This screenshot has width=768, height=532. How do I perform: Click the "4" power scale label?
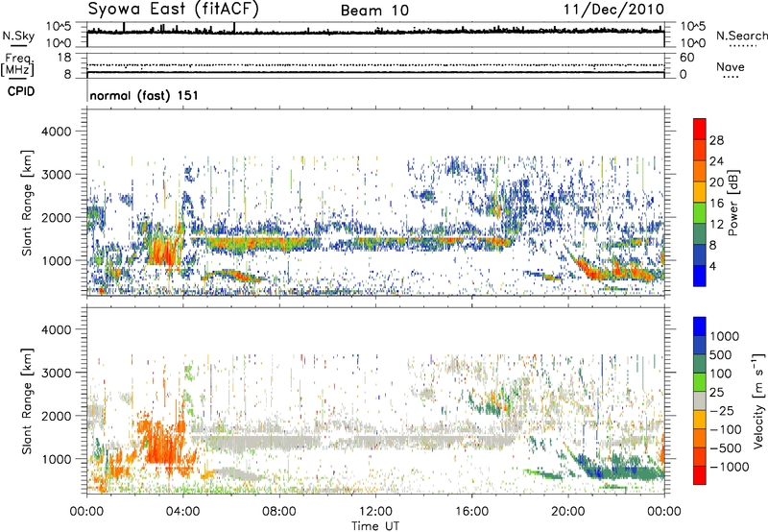click(712, 267)
